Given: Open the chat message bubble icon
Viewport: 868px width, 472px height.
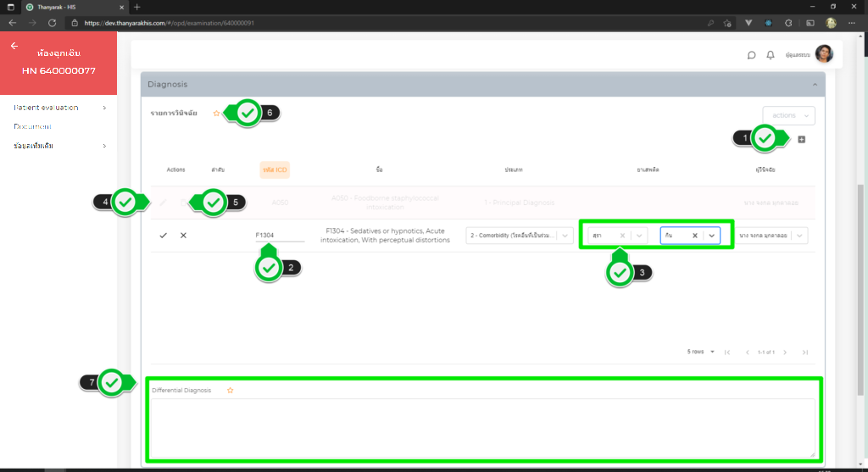Looking at the screenshot, I should click(x=751, y=55).
